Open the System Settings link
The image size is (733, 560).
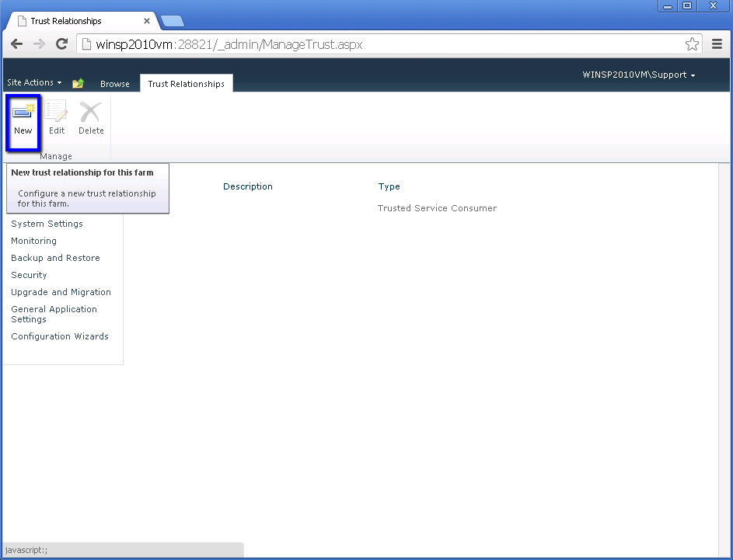coord(47,224)
